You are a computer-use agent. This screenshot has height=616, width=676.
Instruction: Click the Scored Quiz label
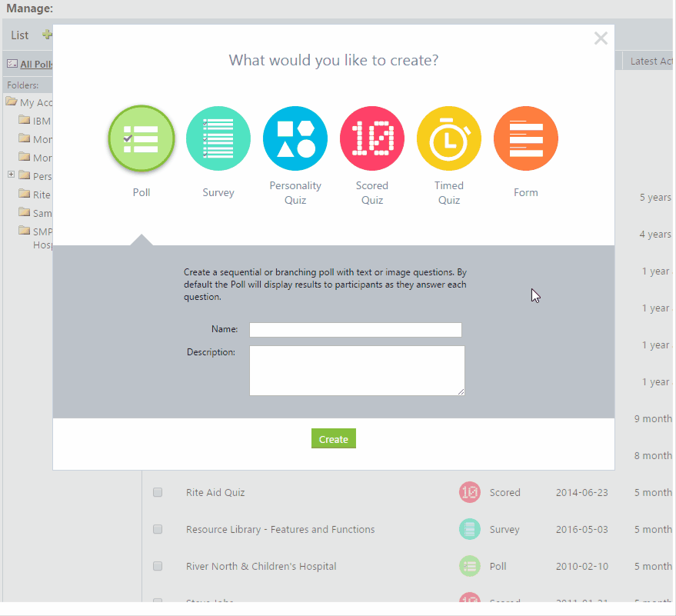click(x=372, y=193)
